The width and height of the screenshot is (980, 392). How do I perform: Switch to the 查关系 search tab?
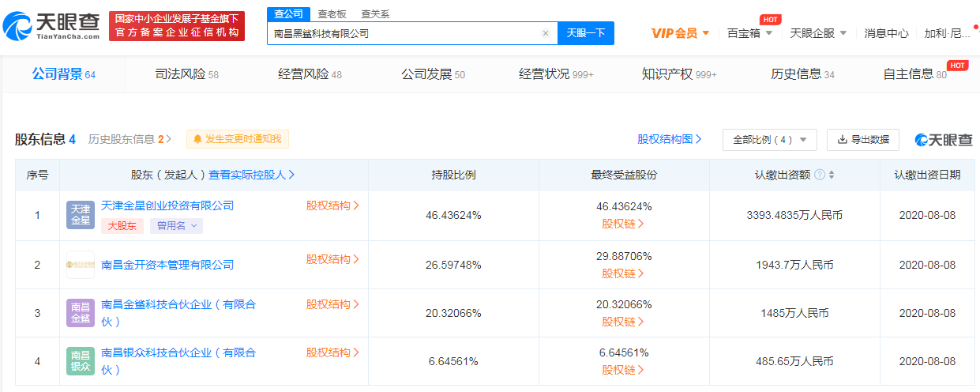click(375, 13)
